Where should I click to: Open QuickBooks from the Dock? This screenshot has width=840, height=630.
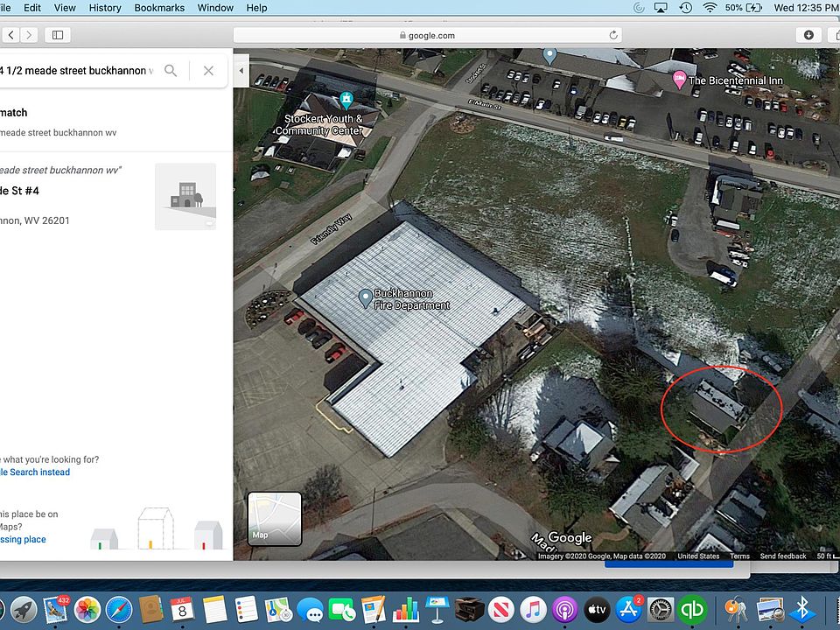click(691, 610)
